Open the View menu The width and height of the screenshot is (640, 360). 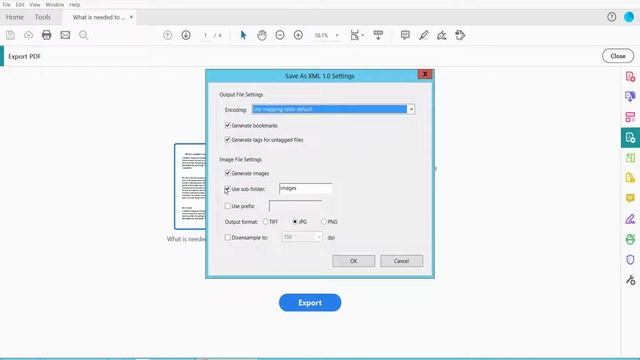click(x=35, y=4)
